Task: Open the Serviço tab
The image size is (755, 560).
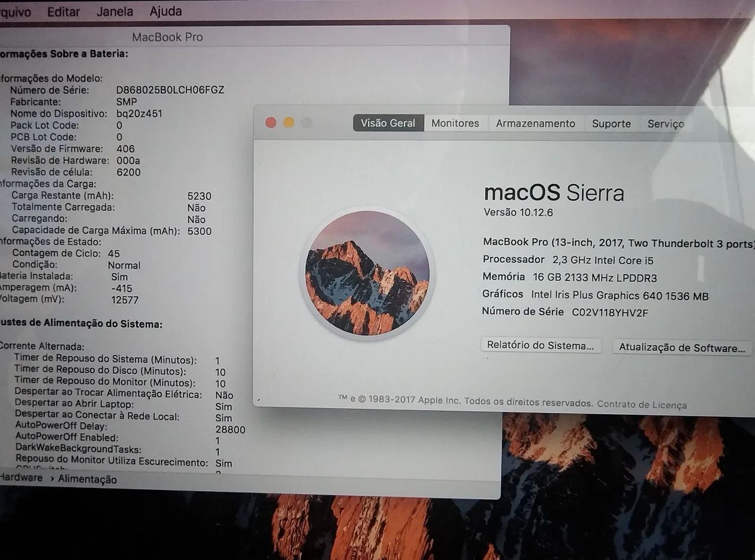Action: 666,123
